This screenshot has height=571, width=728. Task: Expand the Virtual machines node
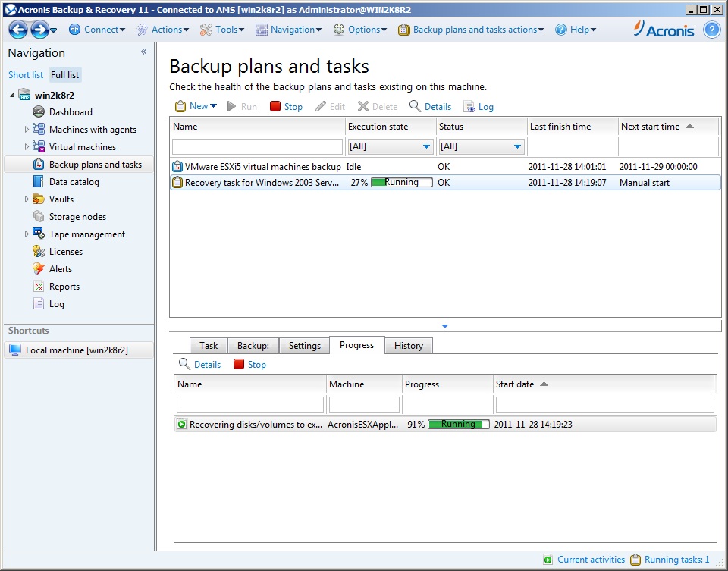tap(27, 146)
